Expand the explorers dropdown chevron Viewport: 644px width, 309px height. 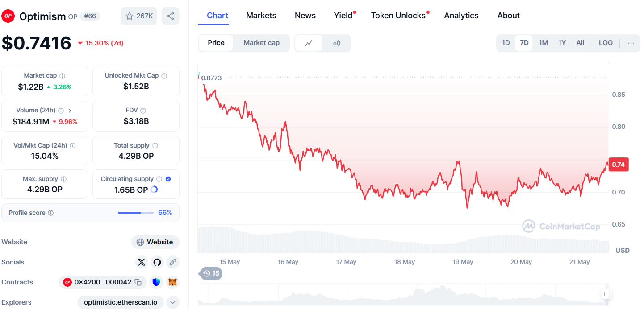[172, 302]
